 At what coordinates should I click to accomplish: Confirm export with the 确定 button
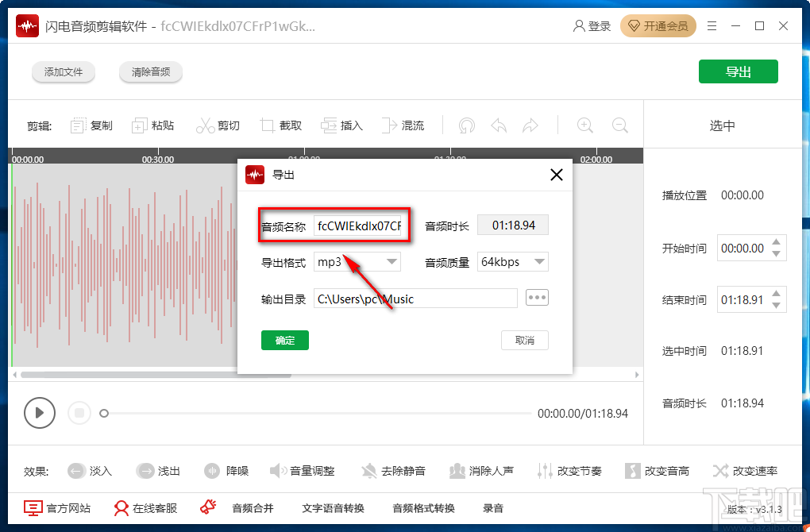[x=285, y=341]
